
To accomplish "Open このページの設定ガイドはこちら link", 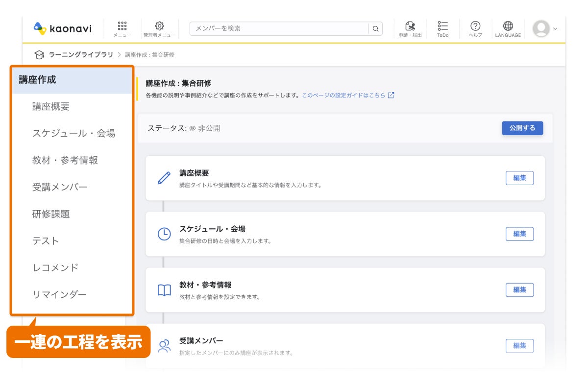I will click(343, 95).
